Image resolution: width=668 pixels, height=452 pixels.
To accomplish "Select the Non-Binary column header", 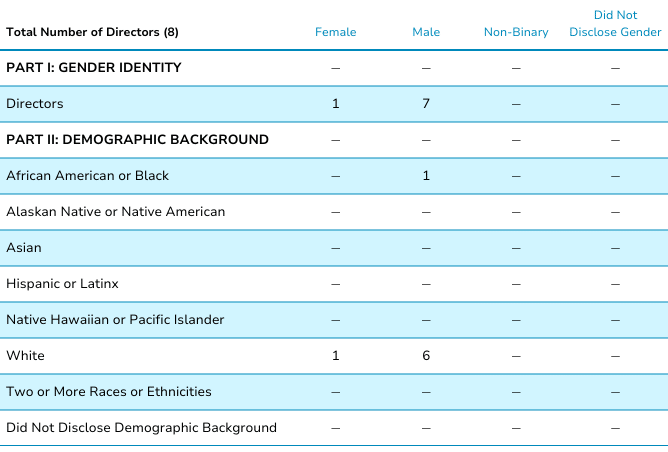I will [516, 32].
